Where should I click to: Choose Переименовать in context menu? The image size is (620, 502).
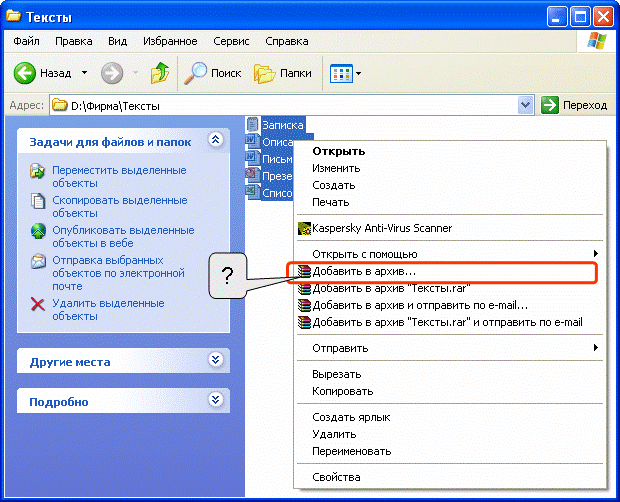[x=352, y=451]
